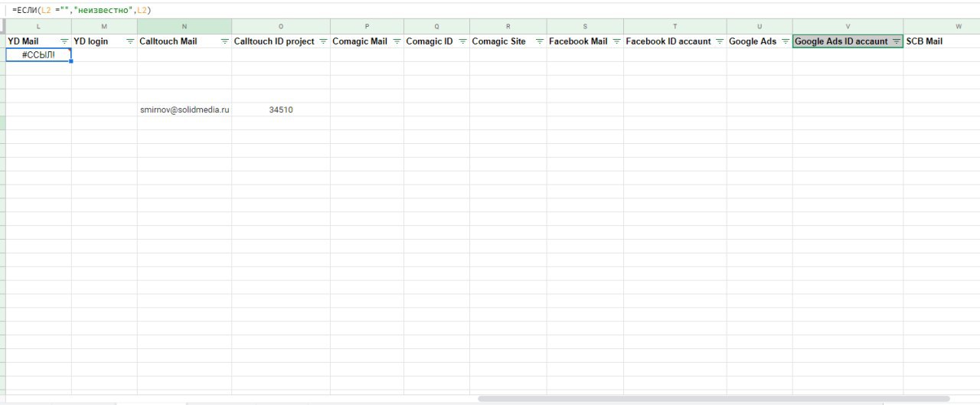The height and width of the screenshot is (405, 980).
Task: Click the Comagic ID header cell
Action: click(x=436, y=41)
